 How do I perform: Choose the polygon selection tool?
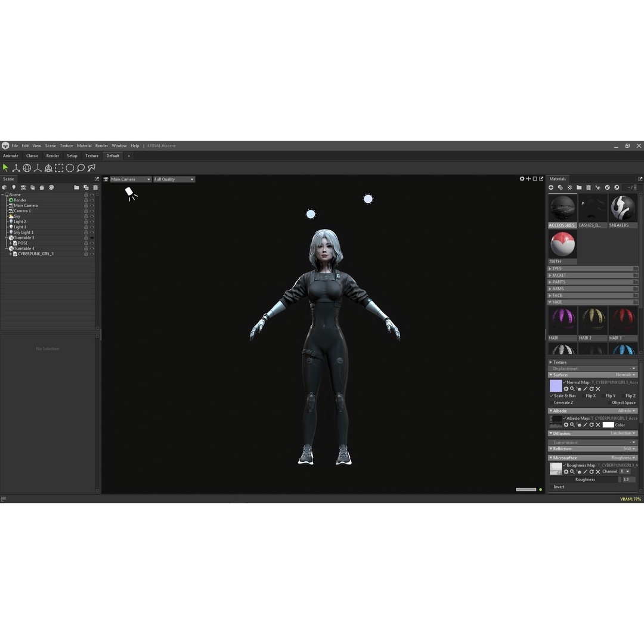(x=91, y=168)
